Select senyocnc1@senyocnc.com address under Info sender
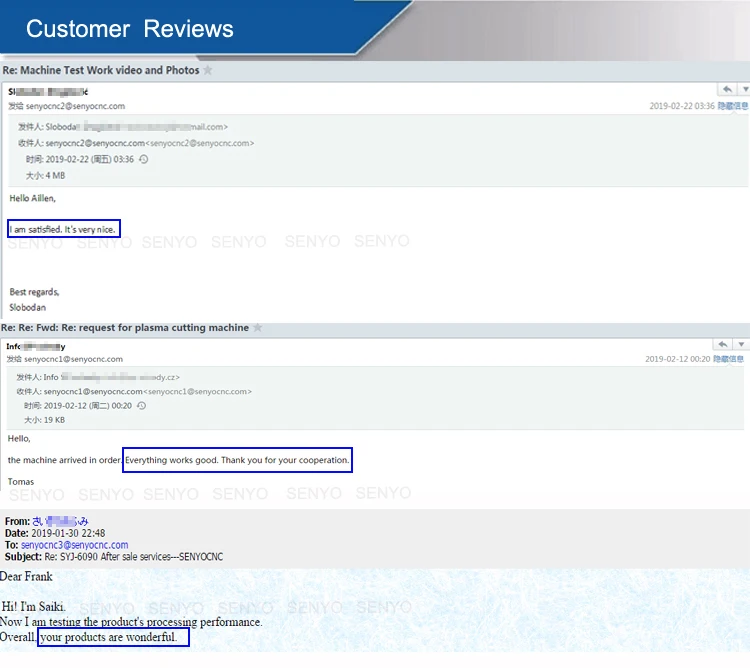750x668 pixels. click(74, 359)
